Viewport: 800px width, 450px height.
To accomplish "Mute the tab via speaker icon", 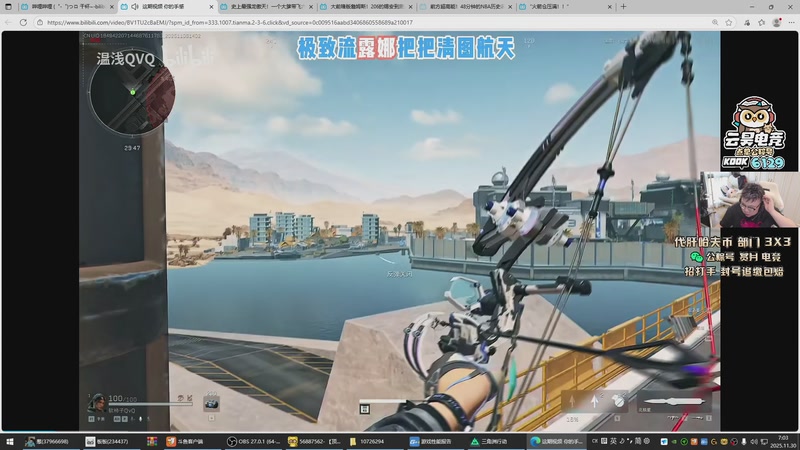I will (135, 7).
